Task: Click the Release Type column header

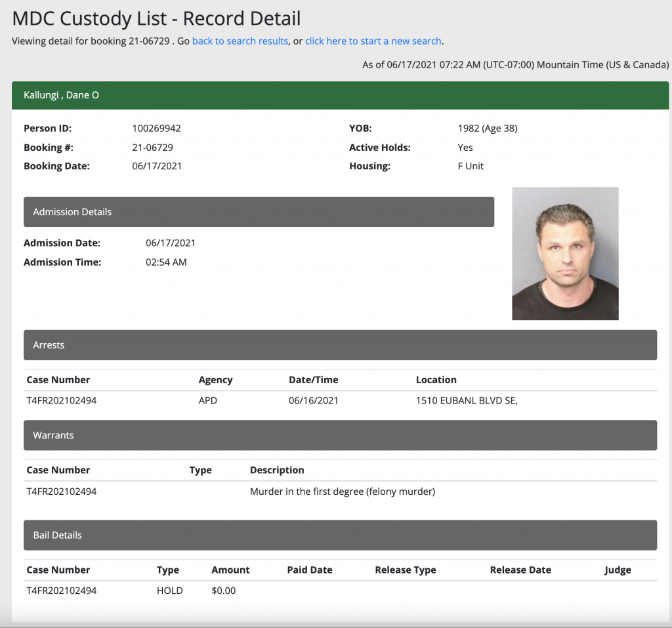Action: point(405,570)
